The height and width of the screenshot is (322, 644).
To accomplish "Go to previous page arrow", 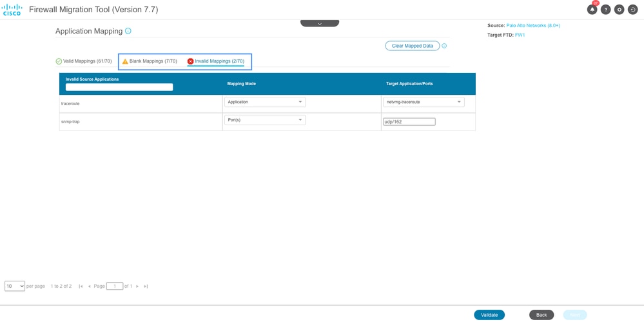I will pos(89,287).
